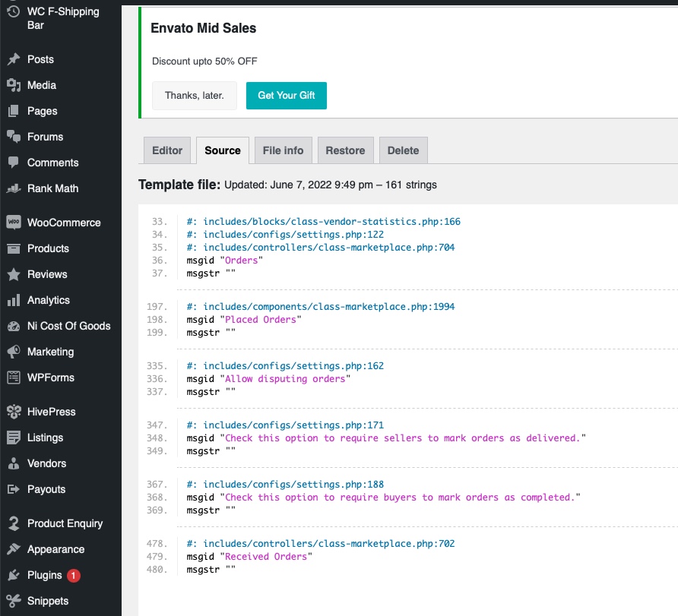Click the msgid "Placed Orders" line
The width and height of the screenshot is (678, 616).
pos(244,320)
